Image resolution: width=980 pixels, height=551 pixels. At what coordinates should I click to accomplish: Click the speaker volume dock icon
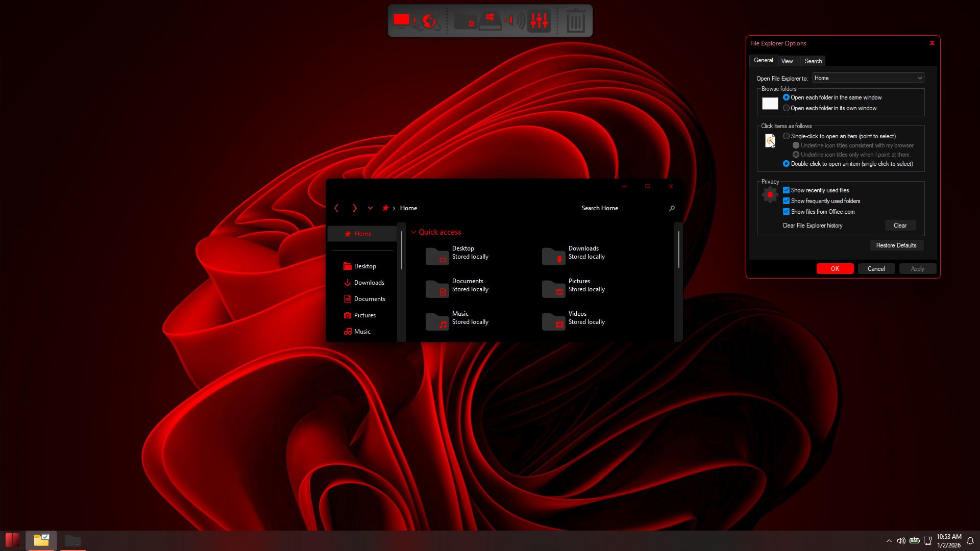(x=514, y=21)
